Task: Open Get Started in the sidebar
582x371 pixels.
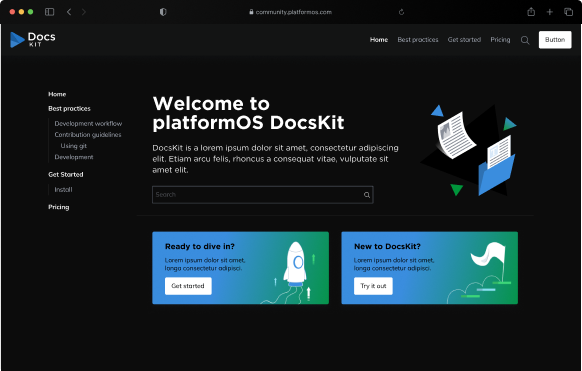Action: pyautogui.click(x=66, y=174)
